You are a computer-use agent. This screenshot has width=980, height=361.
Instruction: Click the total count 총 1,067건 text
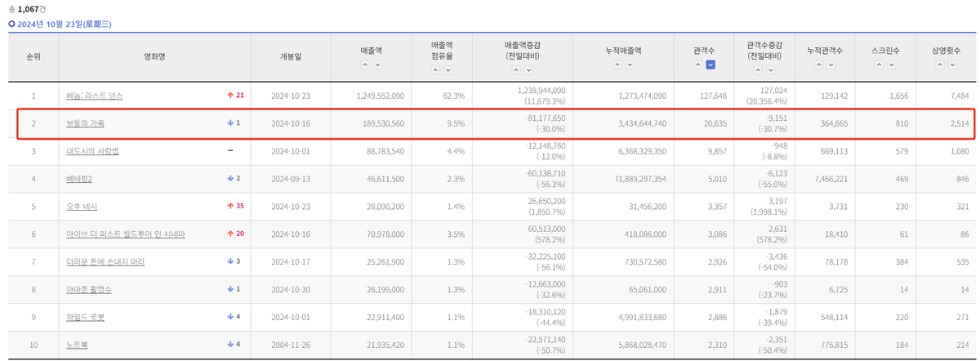click(27, 9)
